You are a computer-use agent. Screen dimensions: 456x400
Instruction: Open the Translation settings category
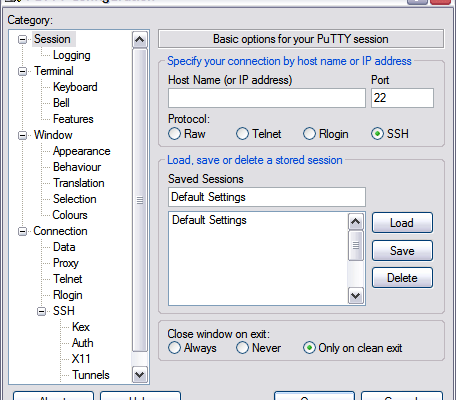pos(79,183)
